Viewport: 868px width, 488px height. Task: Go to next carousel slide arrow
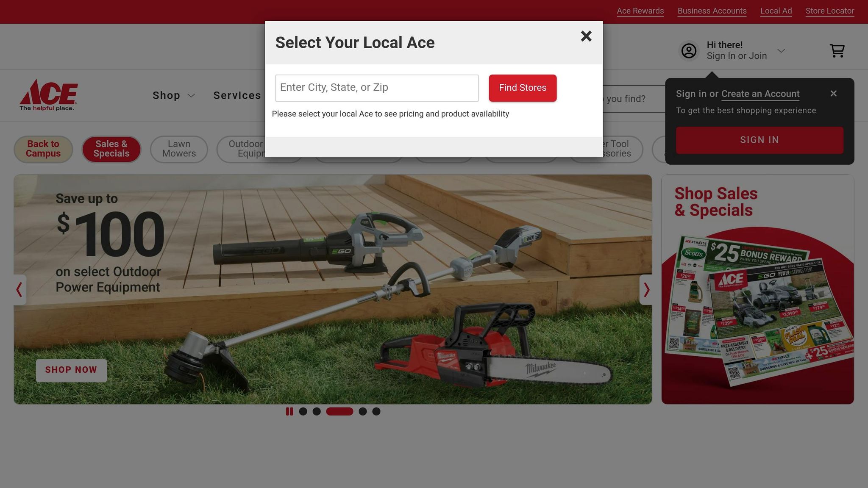(646, 290)
